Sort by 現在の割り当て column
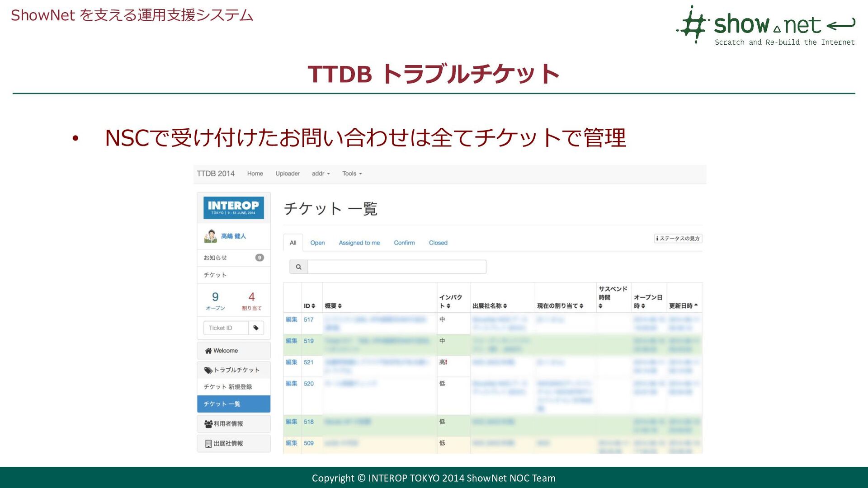The width and height of the screenshot is (868, 488). pos(560,306)
